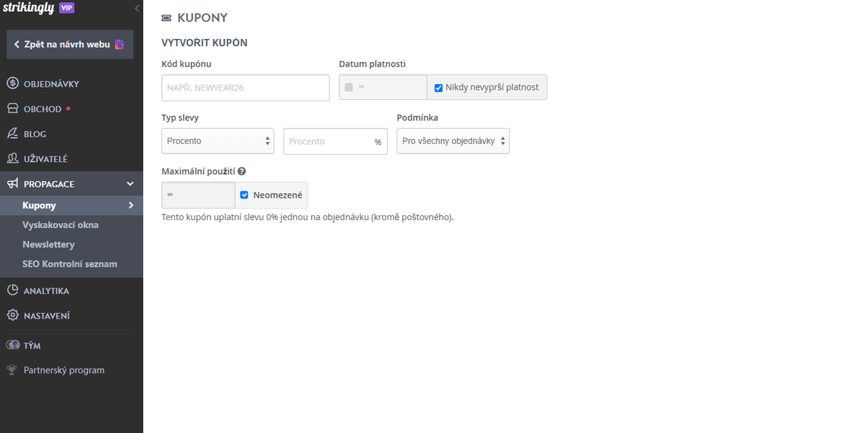This screenshot has height=433, width=868.
Task: Uncheck Nikdy nevyprší platnost checkbox
Action: click(438, 88)
